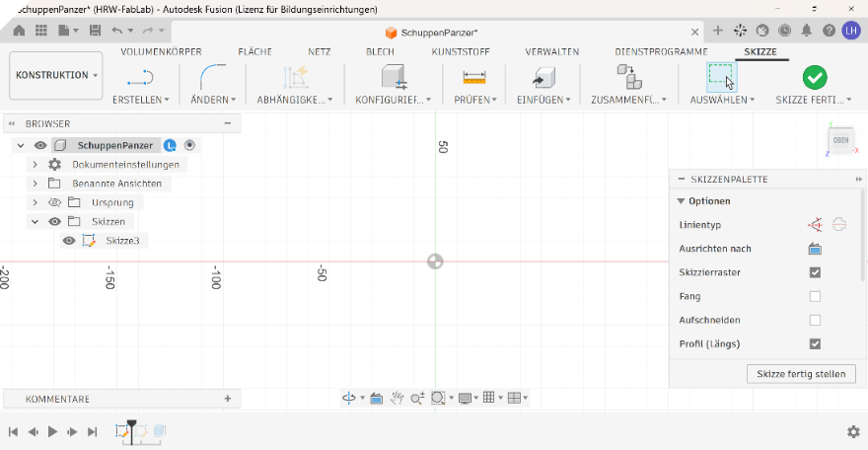Click the Ausrichten nach look-at icon

pyautogui.click(x=815, y=249)
